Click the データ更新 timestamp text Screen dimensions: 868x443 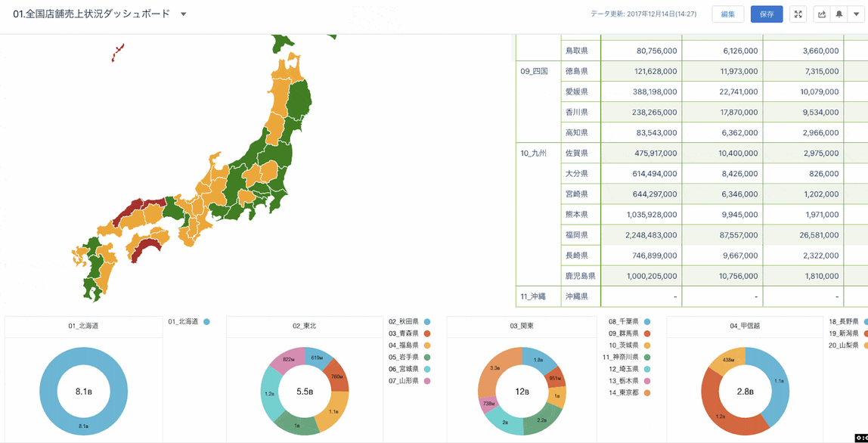point(643,14)
